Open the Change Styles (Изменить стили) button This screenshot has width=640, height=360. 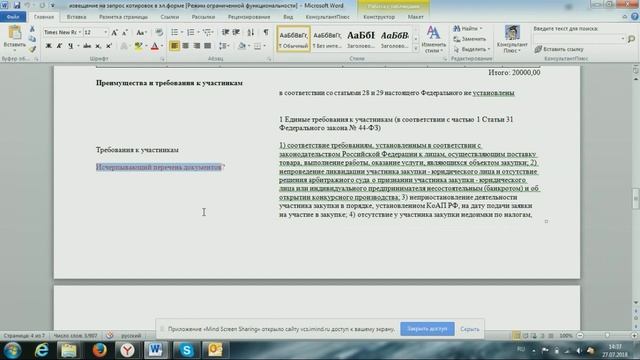coord(433,39)
